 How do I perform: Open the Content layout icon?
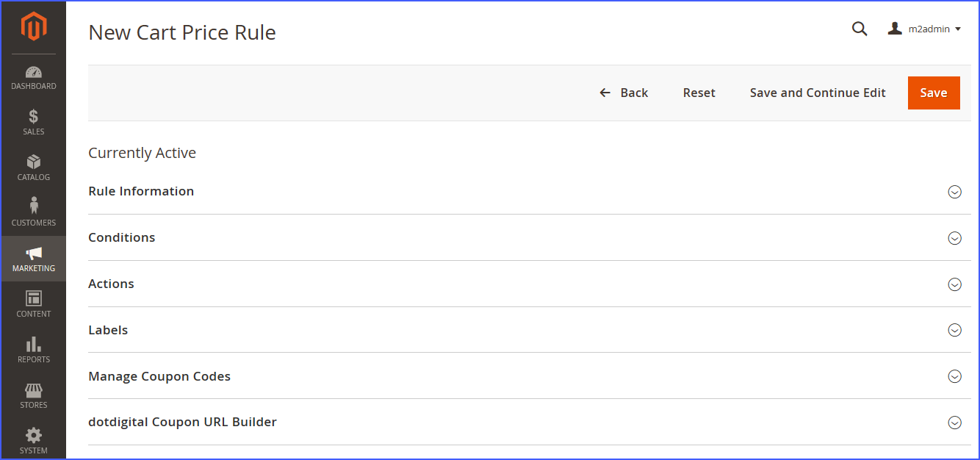point(34,298)
